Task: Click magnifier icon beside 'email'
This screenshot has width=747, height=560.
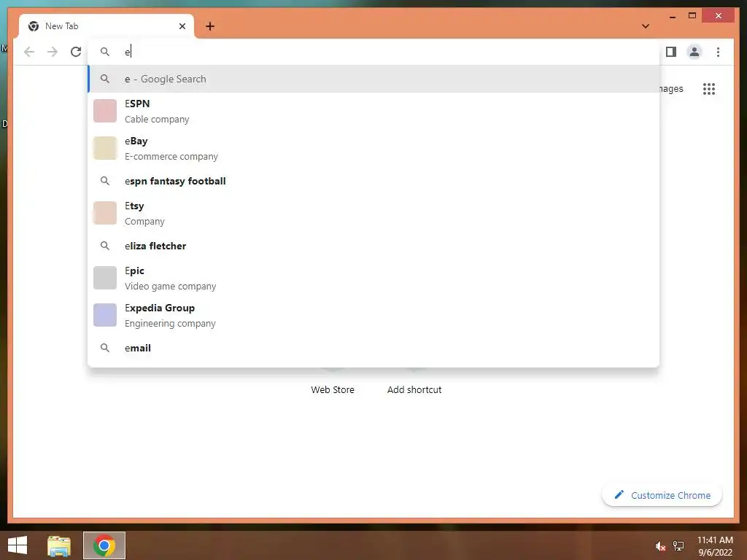Action: 105,348
